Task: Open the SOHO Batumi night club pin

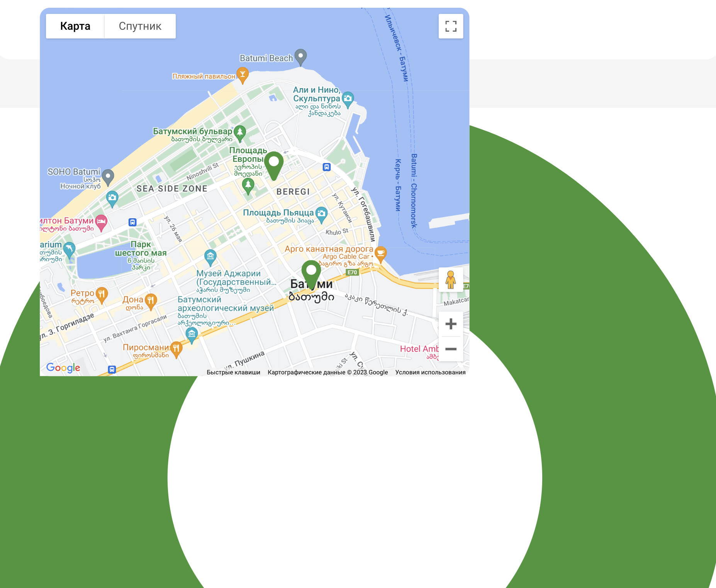Action: click(x=108, y=177)
